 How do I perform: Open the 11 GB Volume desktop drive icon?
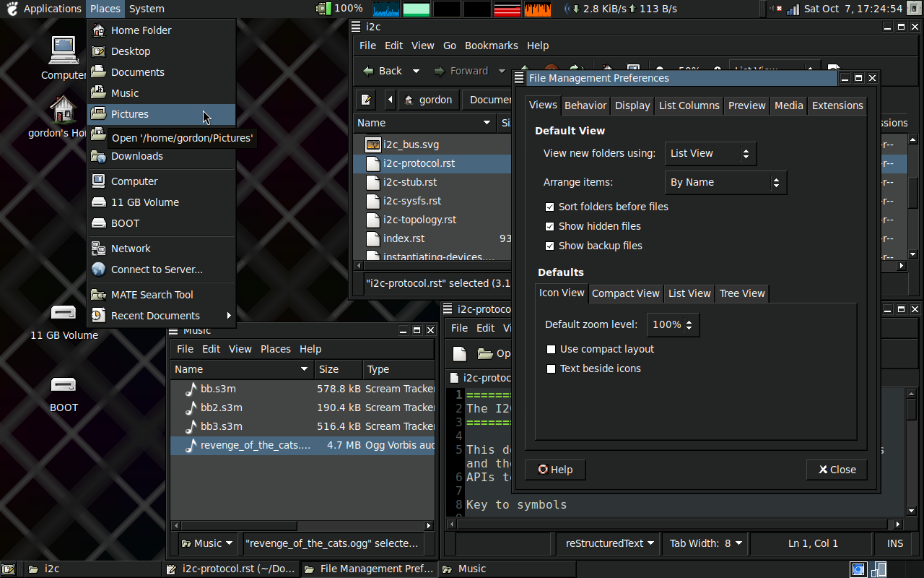[64, 313]
